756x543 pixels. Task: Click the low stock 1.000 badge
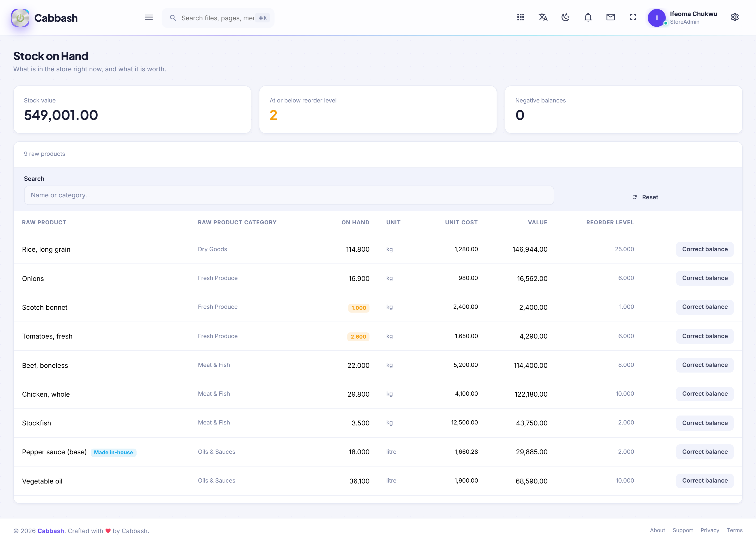(359, 308)
